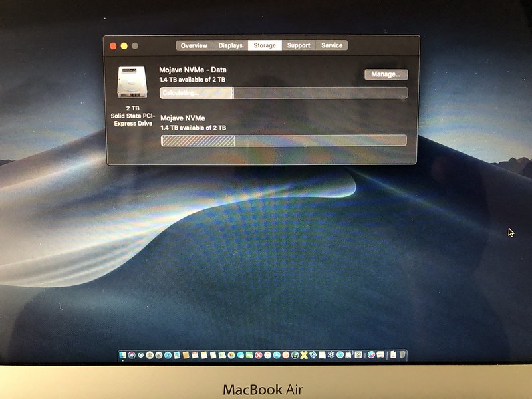Click the striped Mojave NVMe usage bar
This screenshot has width=532, height=399.
[x=284, y=140]
